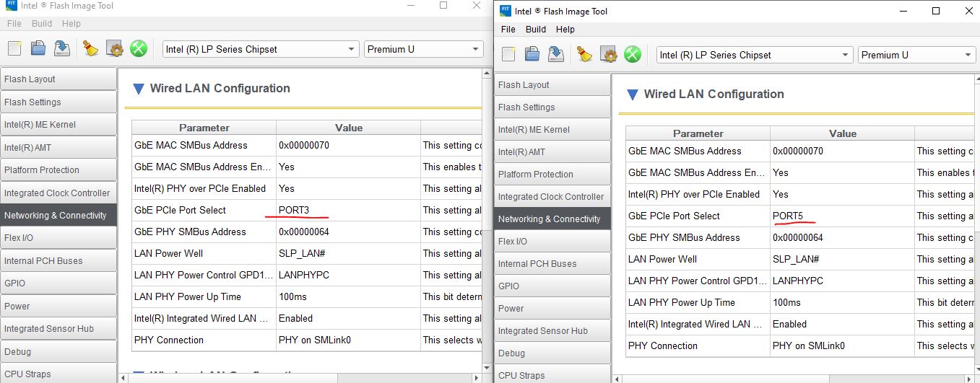Select Flex I/O tab in left window
980x383 pixels.
(x=58, y=237)
